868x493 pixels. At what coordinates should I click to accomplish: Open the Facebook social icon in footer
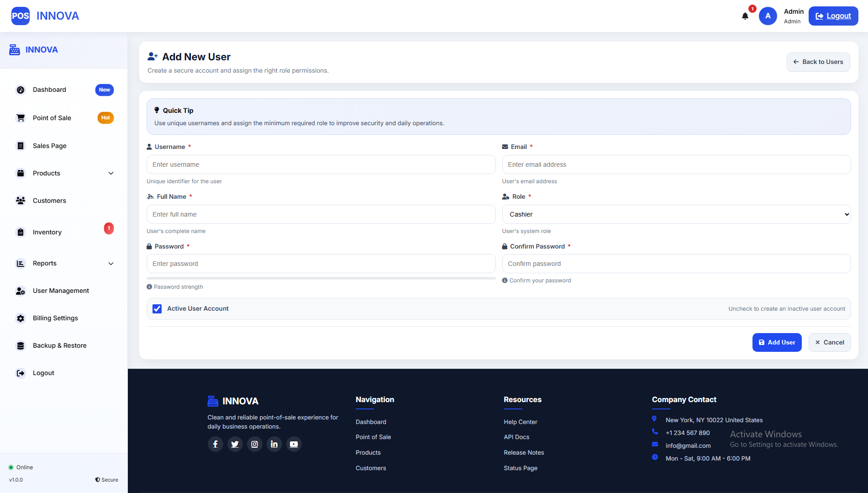[x=216, y=444]
